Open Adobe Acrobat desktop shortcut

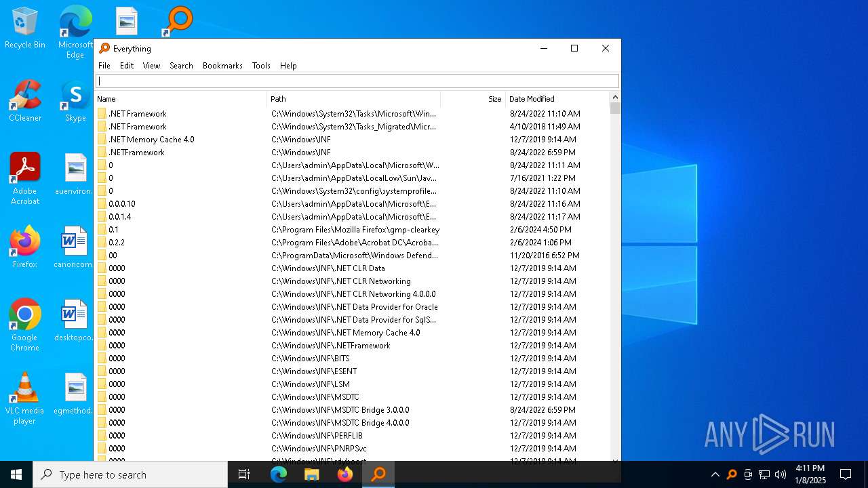coord(25,179)
